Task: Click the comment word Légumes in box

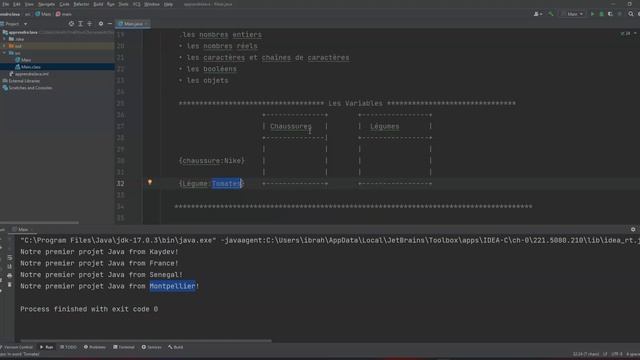Action: (x=384, y=127)
